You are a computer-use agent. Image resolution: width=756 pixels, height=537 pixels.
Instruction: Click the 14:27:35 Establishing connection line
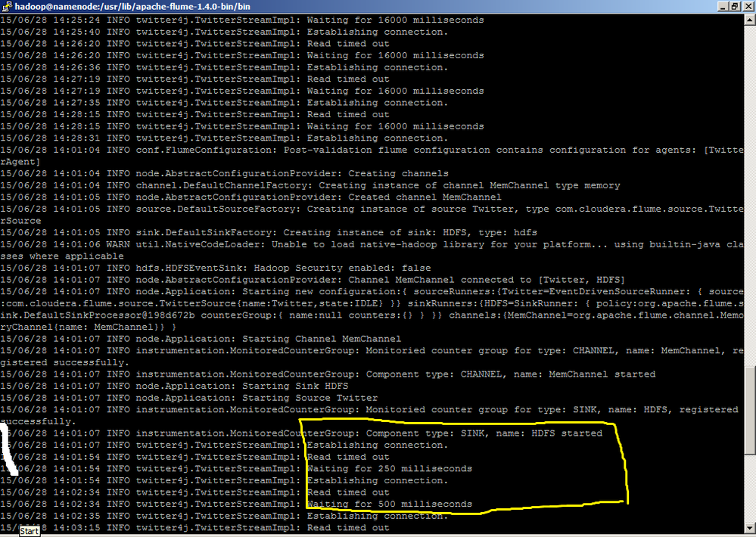pyautogui.click(x=224, y=103)
